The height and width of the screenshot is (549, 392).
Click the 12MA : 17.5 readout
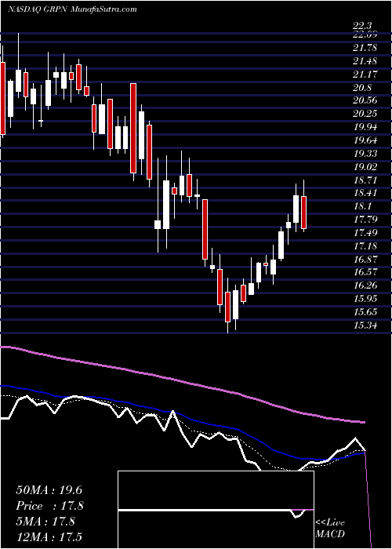[x=49, y=536]
